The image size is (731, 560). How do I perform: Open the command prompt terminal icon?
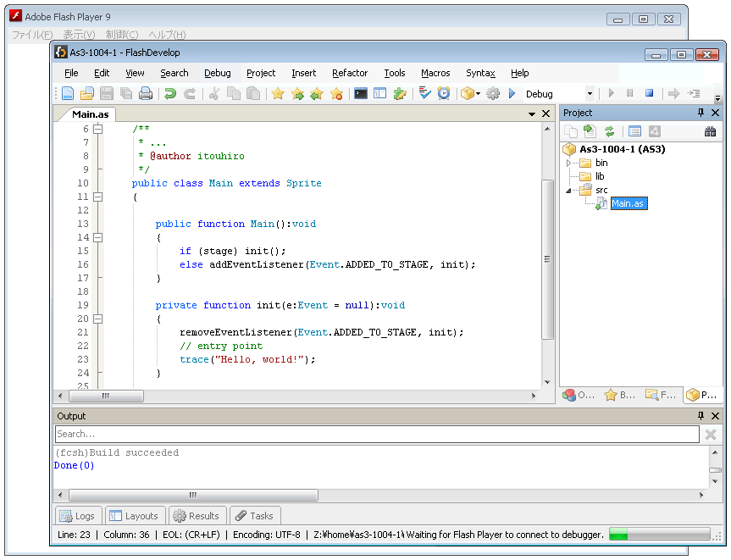click(360, 94)
